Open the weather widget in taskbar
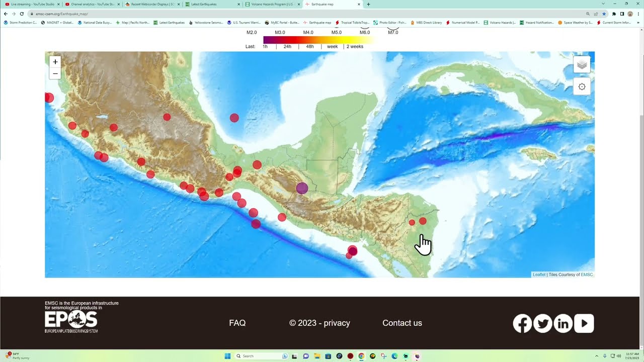 (18, 356)
